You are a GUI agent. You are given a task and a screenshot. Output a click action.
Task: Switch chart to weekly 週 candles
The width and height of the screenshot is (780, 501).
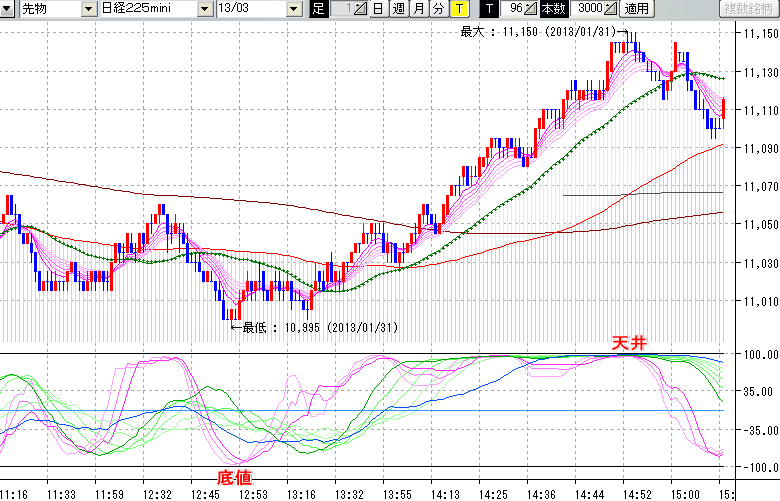pyautogui.click(x=398, y=9)
